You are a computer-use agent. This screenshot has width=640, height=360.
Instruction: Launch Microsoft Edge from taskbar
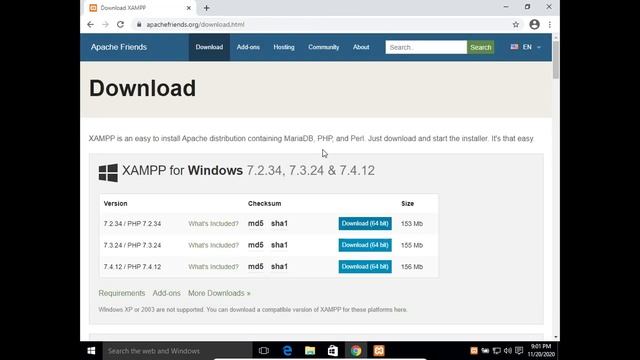click(287, 351)
